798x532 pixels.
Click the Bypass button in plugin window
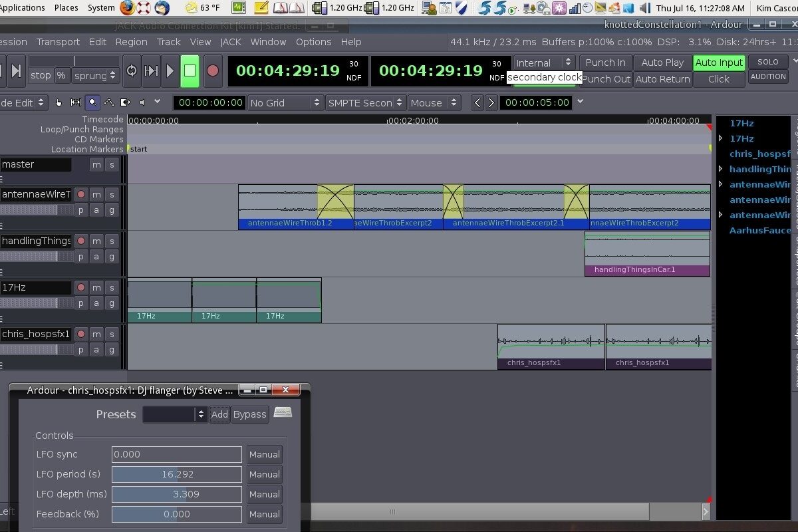pos(250,414)
